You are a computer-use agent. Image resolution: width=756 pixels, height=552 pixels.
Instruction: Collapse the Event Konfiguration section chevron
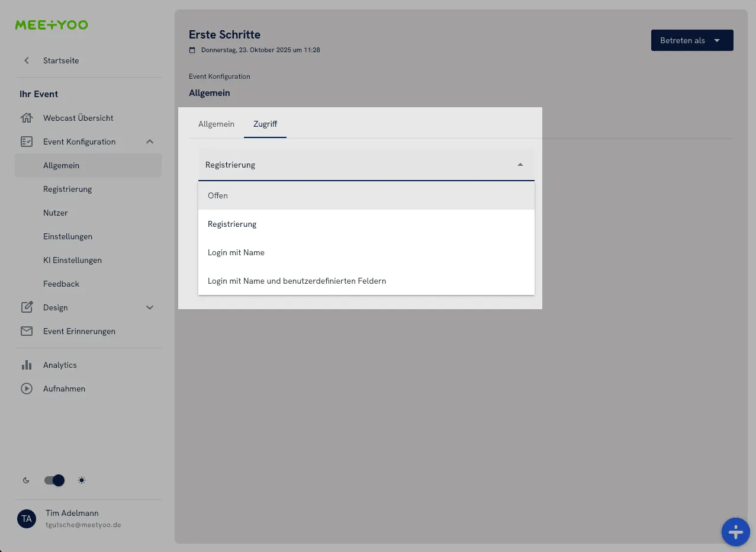pyautogui.click(x=150, y=142)
